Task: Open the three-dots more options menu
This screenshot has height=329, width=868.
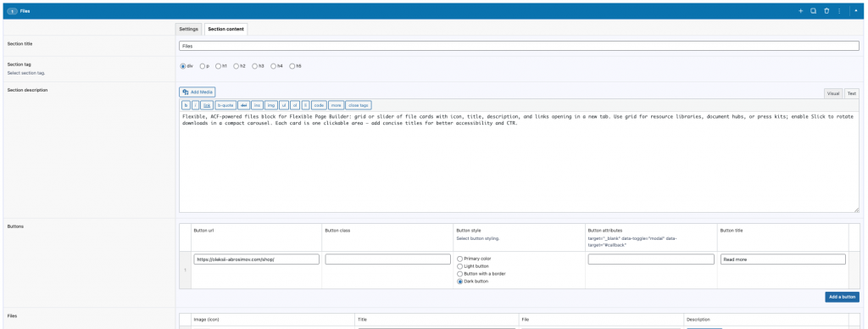Action: click(839, 11)
